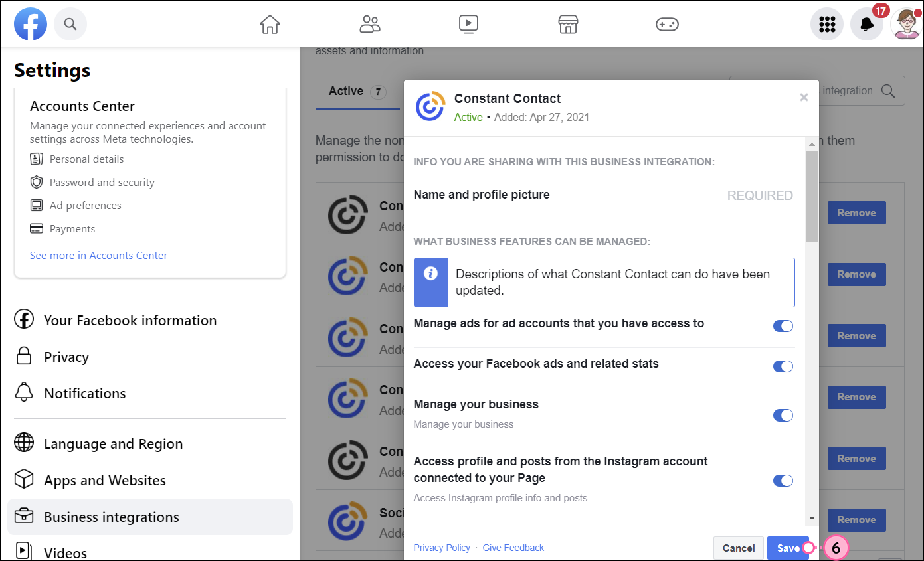Open the account profile avatar
This screenshot has width=924, height=561.
[x=907, y=25]
